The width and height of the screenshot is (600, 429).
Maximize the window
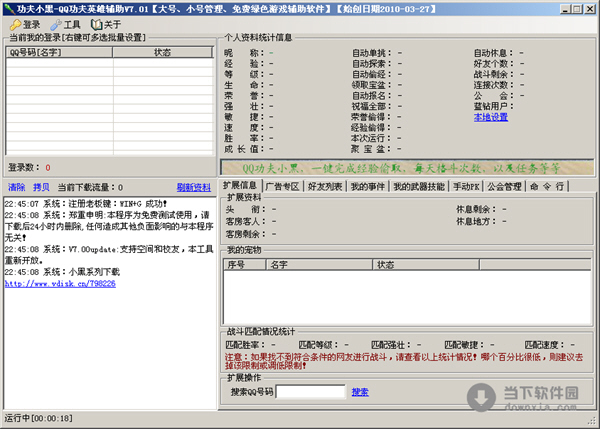(577, 9)
